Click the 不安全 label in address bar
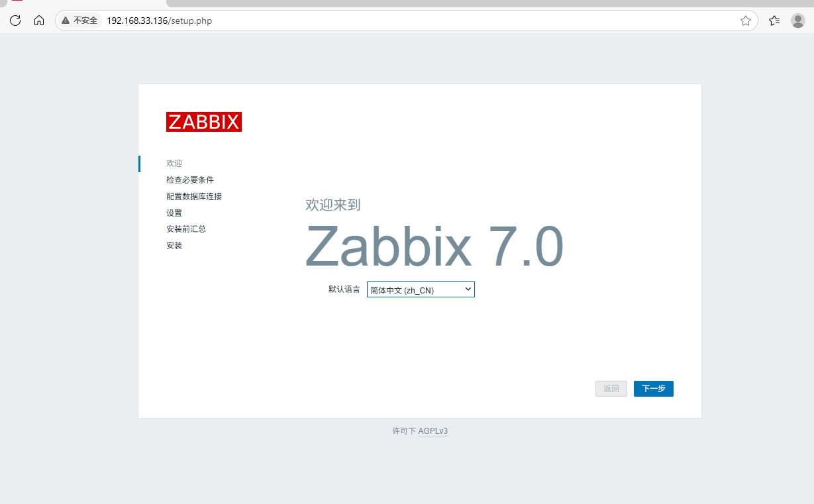The image size is (814, 504). point(85,21)
